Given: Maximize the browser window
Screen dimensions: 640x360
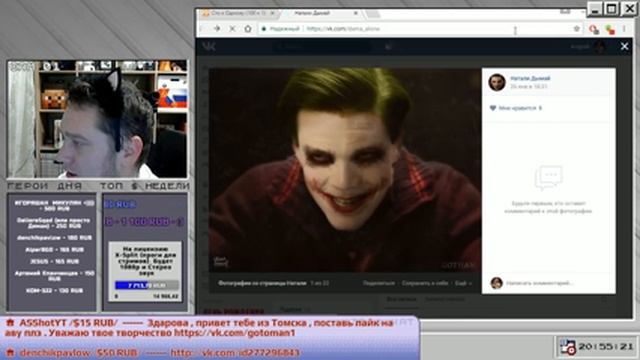Looking at the screenshot, I should (612, 9).
